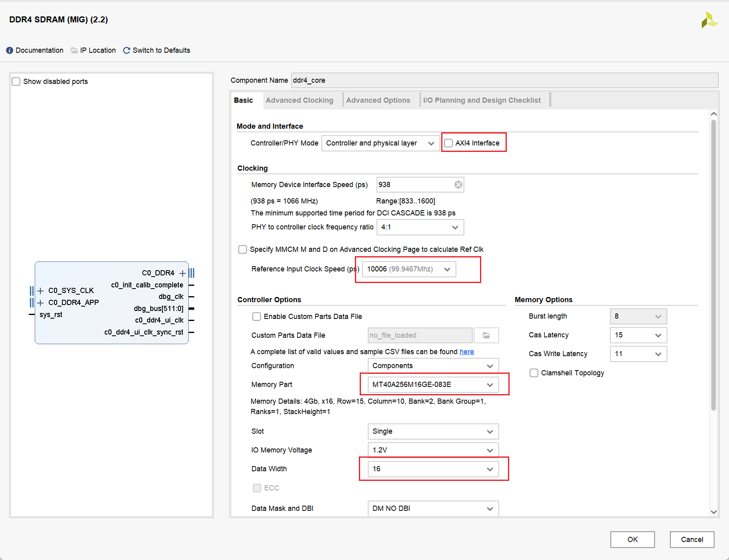Click the scrollbar down arrow
This screenshot has height=560, width=729.
(713, 512)
